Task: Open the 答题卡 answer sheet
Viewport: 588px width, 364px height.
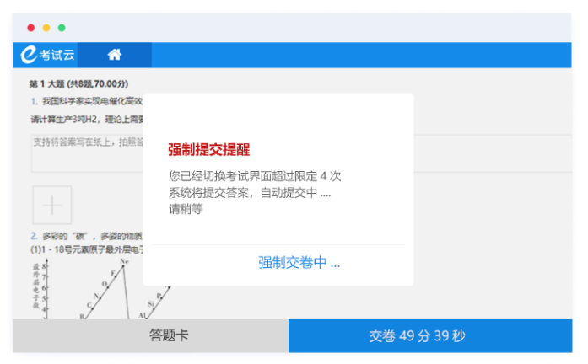Action: coord(169,335)
